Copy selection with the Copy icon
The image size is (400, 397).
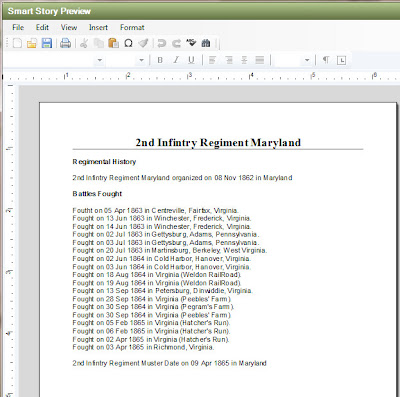point(99,43)
